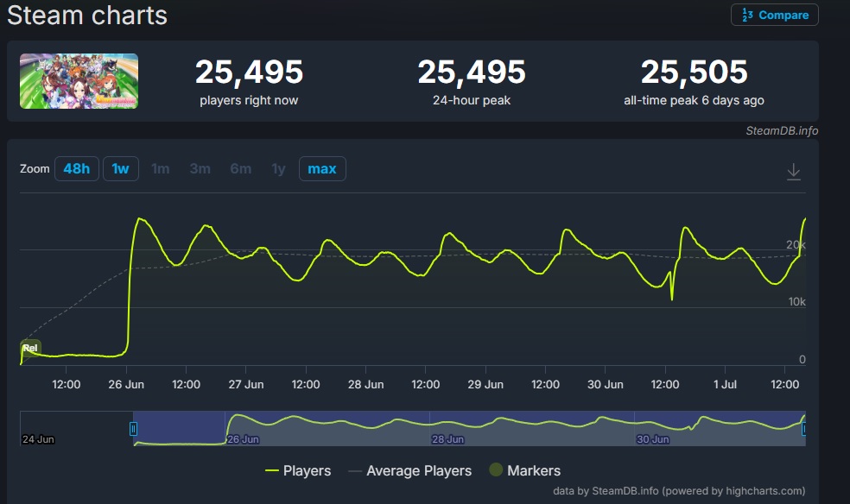Click the 28 Jun navigator label
850x504 pixels.
[447, 439]
